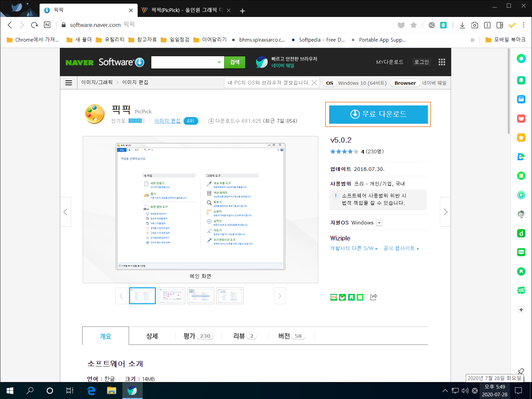Screen dimensions: 532x399
Task: Open sidebar yellow star favorites icon
Action: tap(521, 138)
